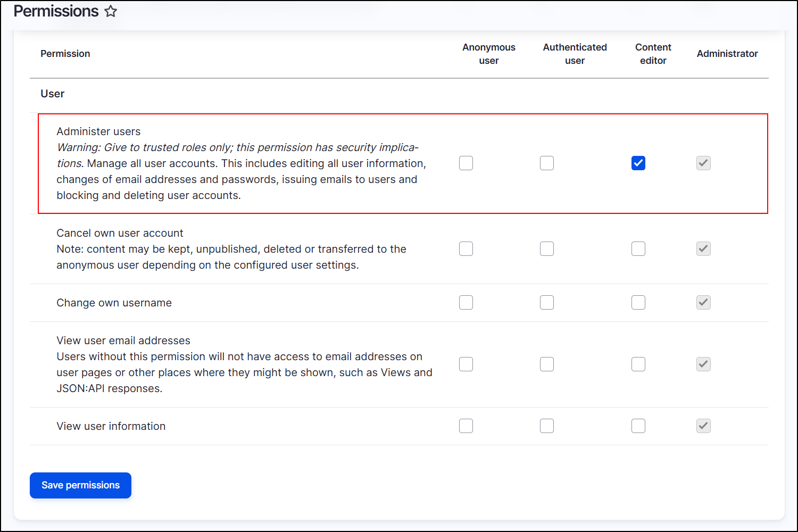The image size is (798, 532).
Task: Click the Anonymous user column header
Action: [489, 54]
